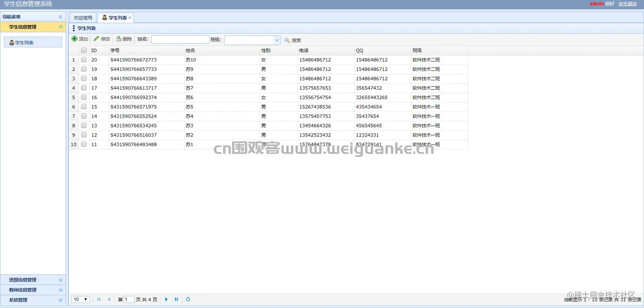Open 学生列表 in the sidebar menu
644x308 pixels.
33,42
